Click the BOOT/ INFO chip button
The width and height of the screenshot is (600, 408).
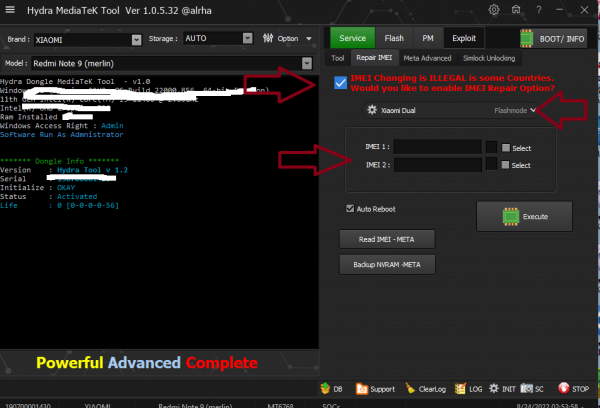pyautogui.click(x=553, y=39)
